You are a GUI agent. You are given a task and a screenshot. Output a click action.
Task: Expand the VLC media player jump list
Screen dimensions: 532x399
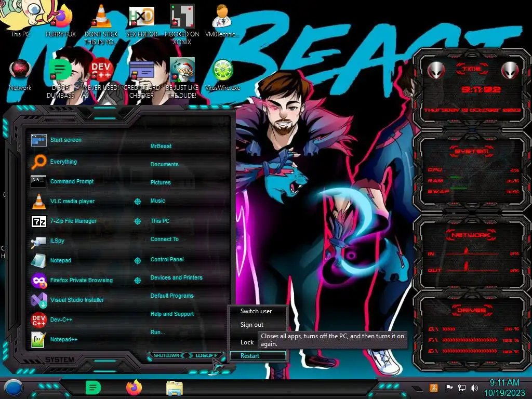tap(137, 202)
